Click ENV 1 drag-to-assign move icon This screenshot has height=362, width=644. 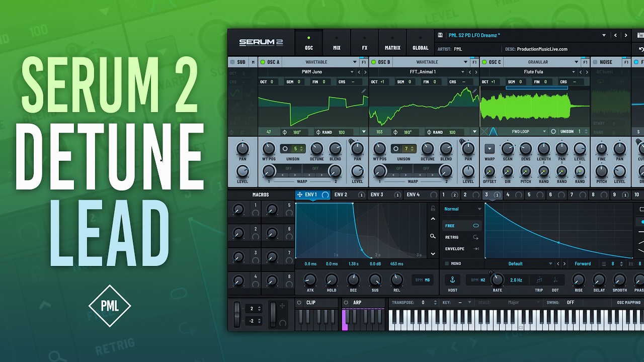(x=300, y=195)
